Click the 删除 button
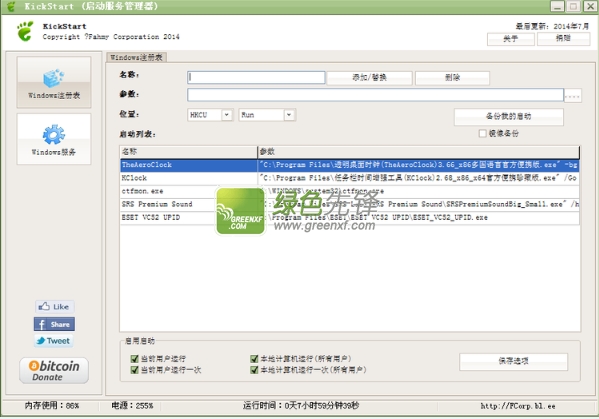The height and width of the screenshot is (419, 599). (452, 78)
